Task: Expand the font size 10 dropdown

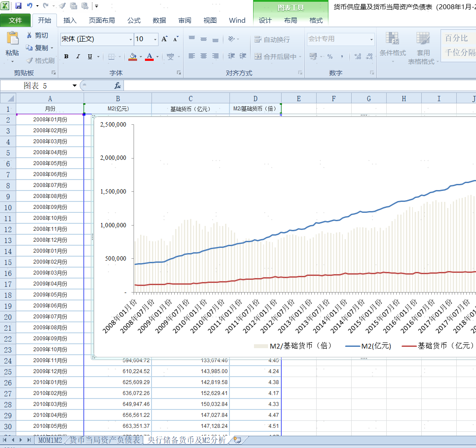Action: pos(155,39)
